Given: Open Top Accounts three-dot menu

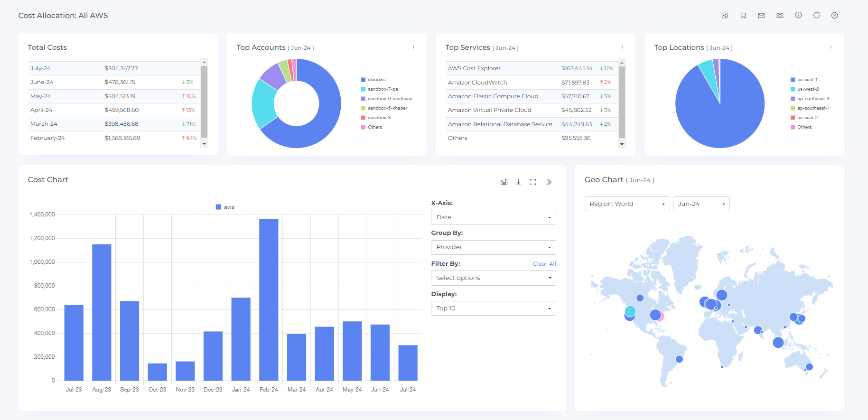Looking at the screenshot, I should pyautogui.click(x=413, y=47).
